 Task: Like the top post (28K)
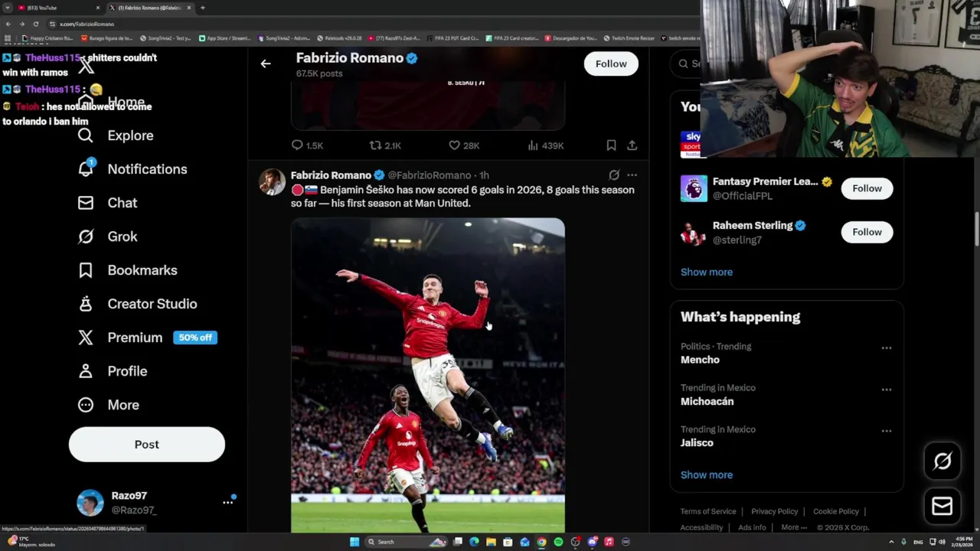coord(464,145)
